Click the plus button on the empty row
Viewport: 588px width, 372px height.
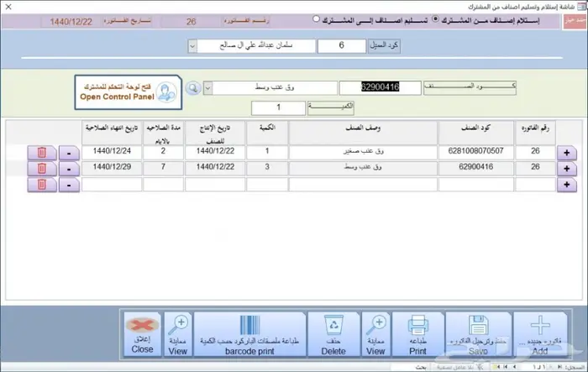pyautogui.click(x=567, y=185)
